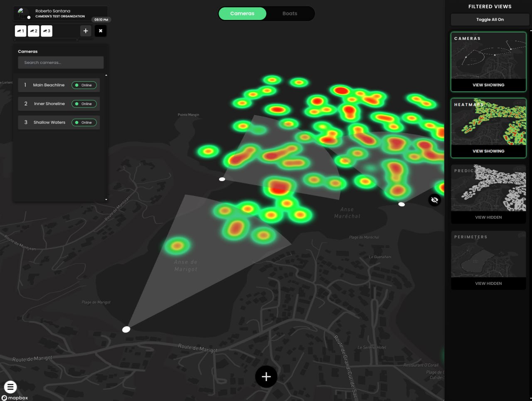
Task: Click the Le Guanahani map label
Action: 380,257
